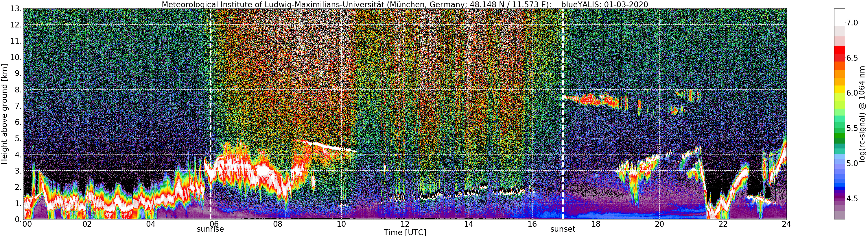Click the x-axis tick label '14'
Image resolution: width=868 pixels, height=238 pixels.
[x=468, y=224]
